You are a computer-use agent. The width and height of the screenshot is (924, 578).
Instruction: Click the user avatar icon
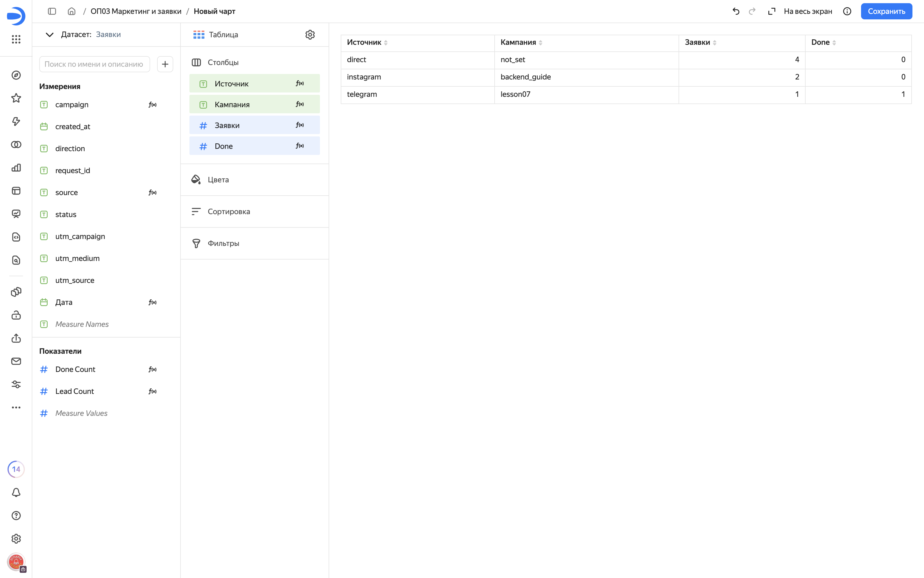16,562
